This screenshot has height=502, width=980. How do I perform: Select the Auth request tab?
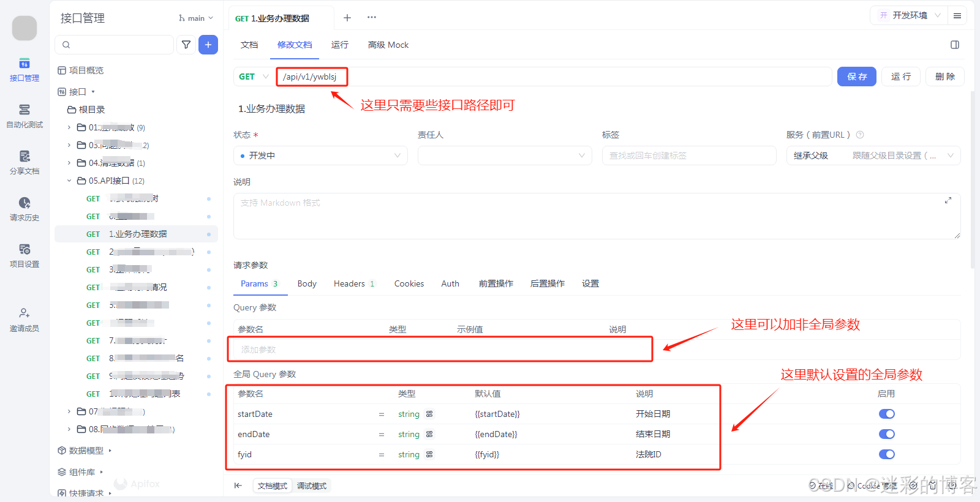point(450,283)
